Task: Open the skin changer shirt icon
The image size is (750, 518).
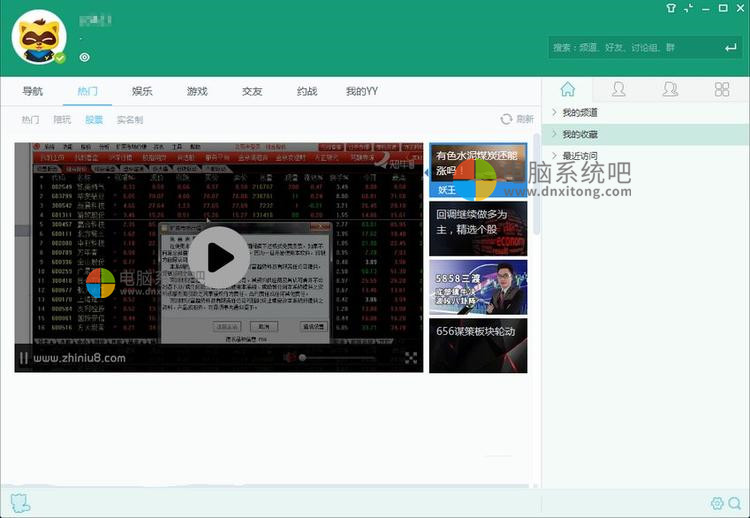Action: [669, 8]
